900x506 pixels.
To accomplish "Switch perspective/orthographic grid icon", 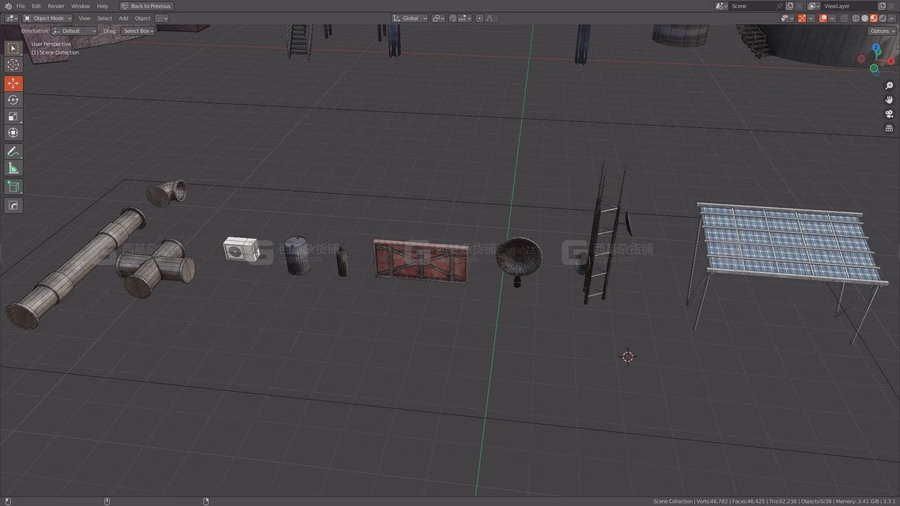I will pyautogui.click(x=889, y=129).
